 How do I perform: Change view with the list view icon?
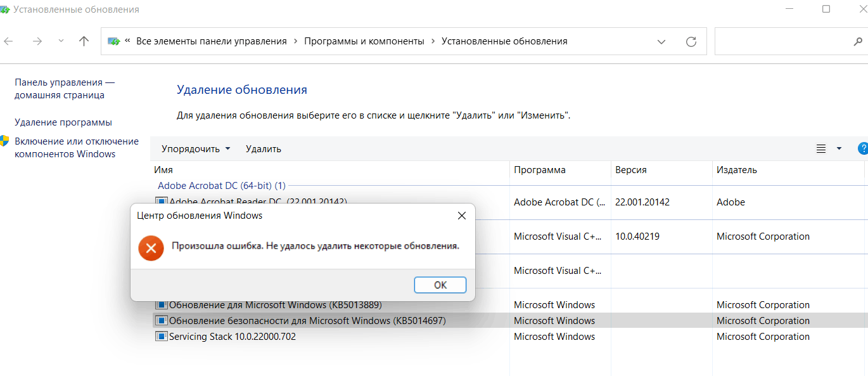coord(821,149)
